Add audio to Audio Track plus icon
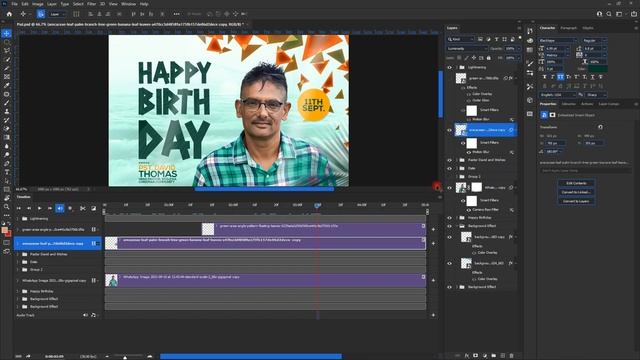Image resolution: width=640 pixels, height=360 pixels. pos(433,315)
